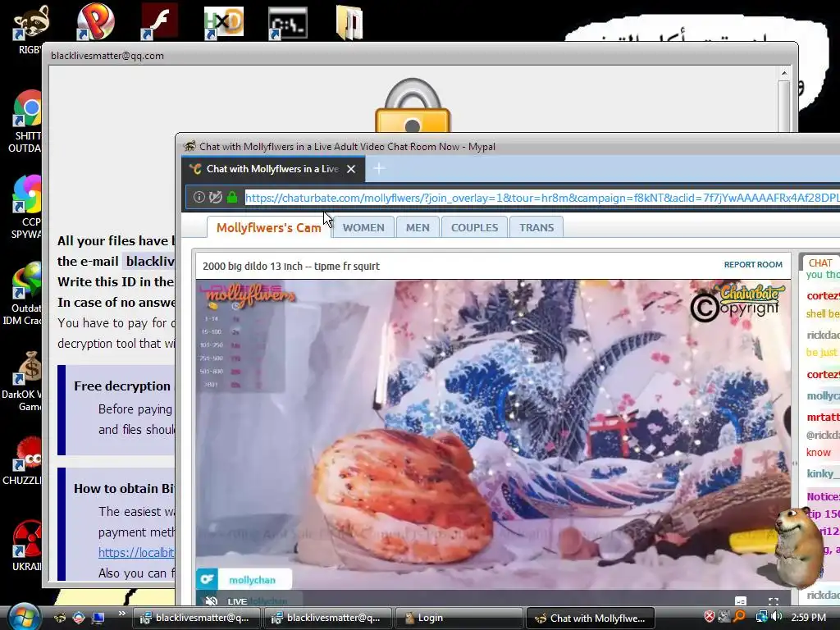Click the localbit link in ransom note

137,553
